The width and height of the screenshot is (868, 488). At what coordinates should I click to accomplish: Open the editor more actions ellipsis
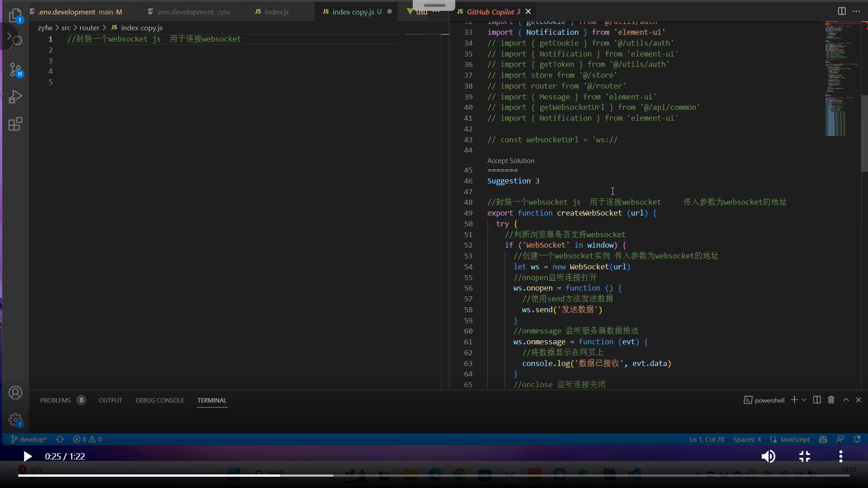pyautogui.click(x=856, y=11)
